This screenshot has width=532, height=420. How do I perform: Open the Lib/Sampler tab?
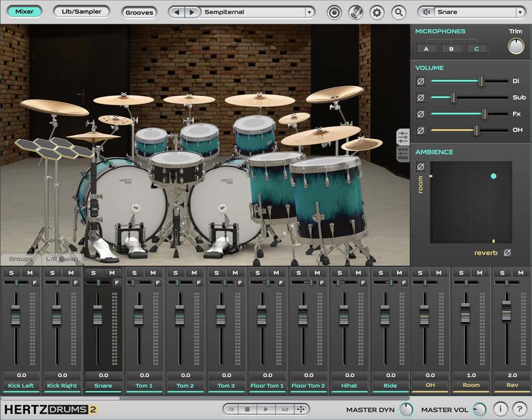[x=81, y=11]
